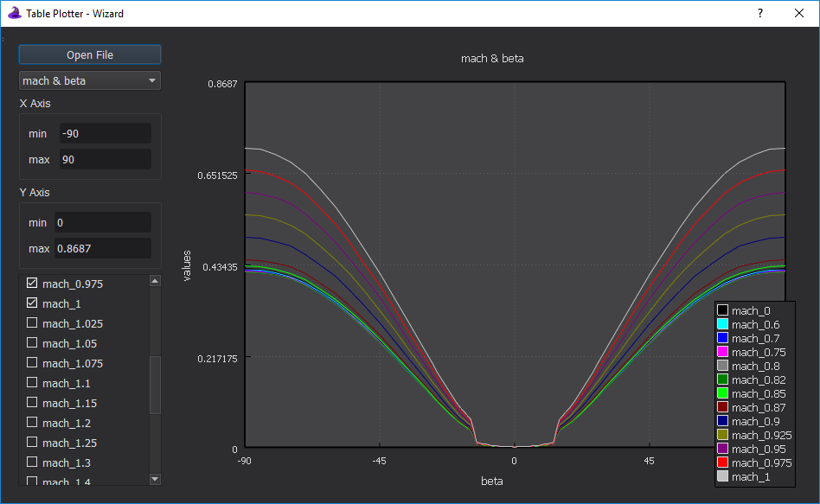Click the -45 x-axis tick label
Image resolution: width=820 pixels, height=504 pixels.
[x=379, y=461]
